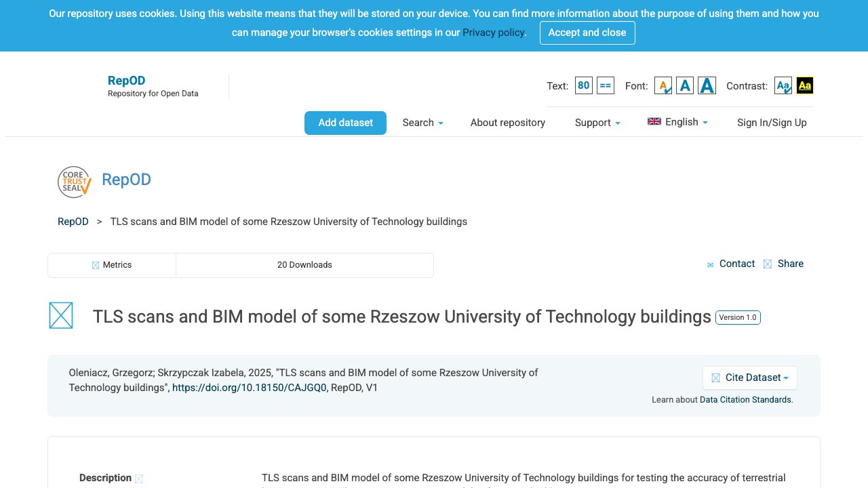Open the About repository page

pyautogui.click(x=508, y=123)
